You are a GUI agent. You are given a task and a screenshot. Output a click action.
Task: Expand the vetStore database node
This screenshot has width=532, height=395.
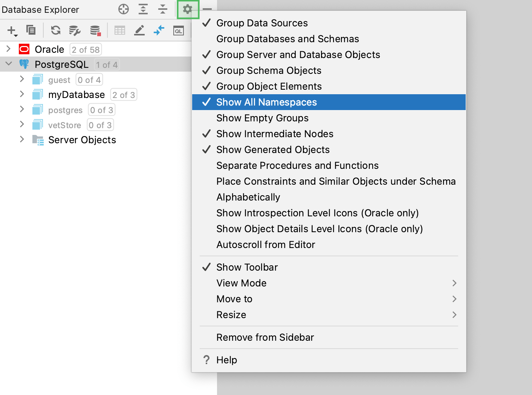22,124
